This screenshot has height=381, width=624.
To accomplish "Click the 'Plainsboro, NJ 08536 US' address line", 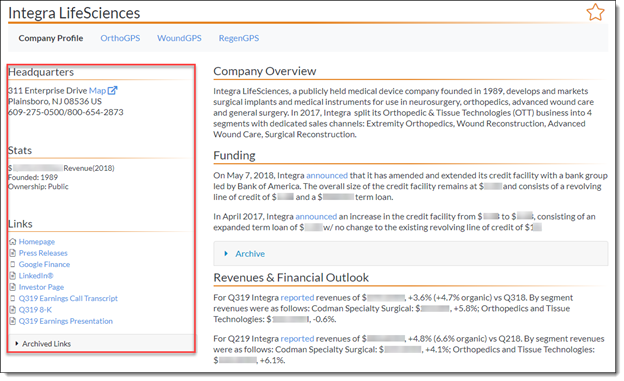I will pos(55,102).
